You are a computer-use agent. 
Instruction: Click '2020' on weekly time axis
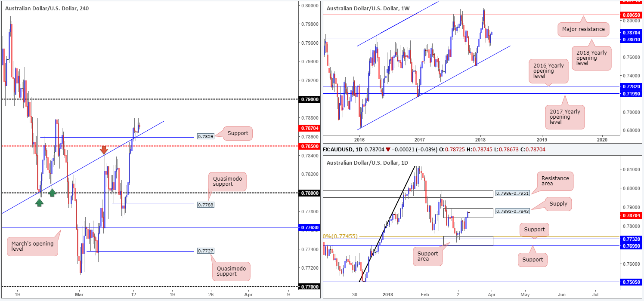[x=603, y=140]
